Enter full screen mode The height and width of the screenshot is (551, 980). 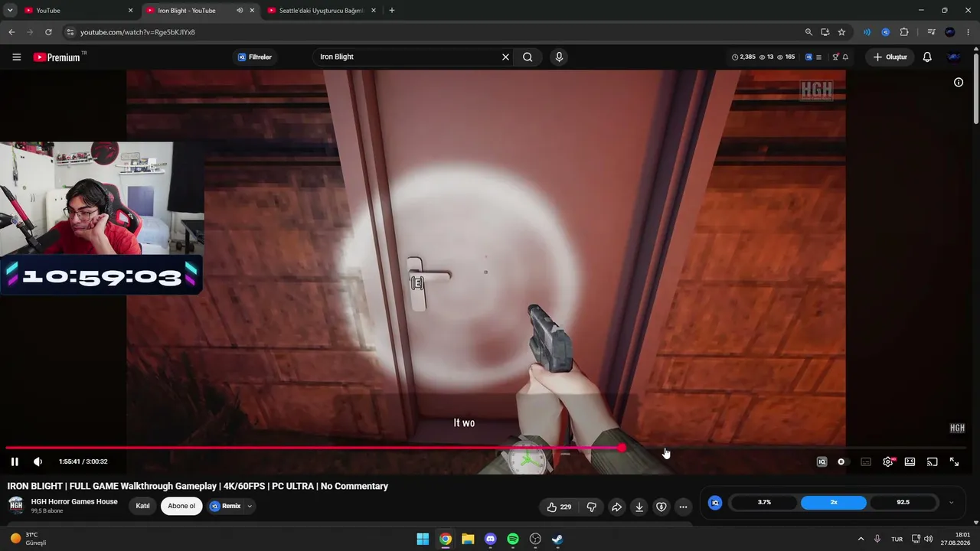coord(954,461)
